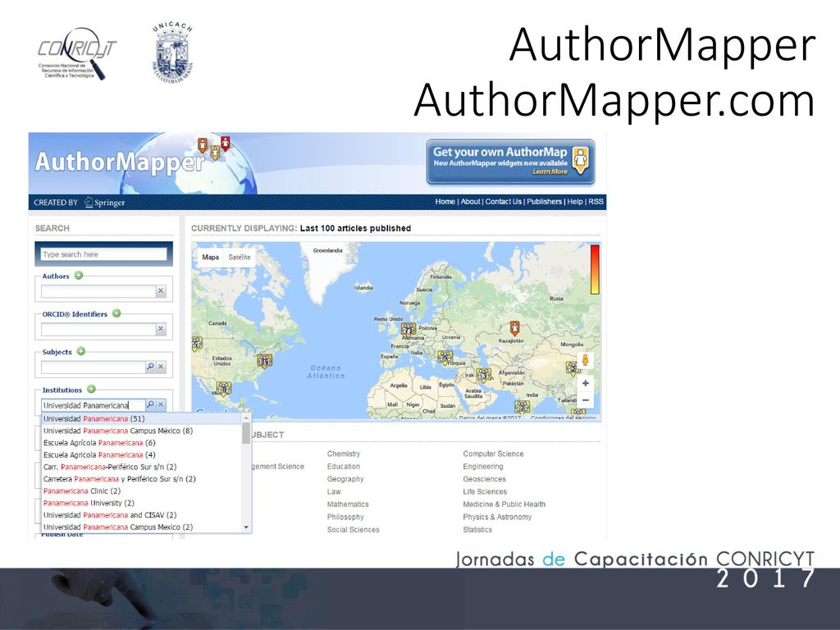Click the cluster marker near Turquía
Screen dimensions: 840x630
(x=445, y=357)
